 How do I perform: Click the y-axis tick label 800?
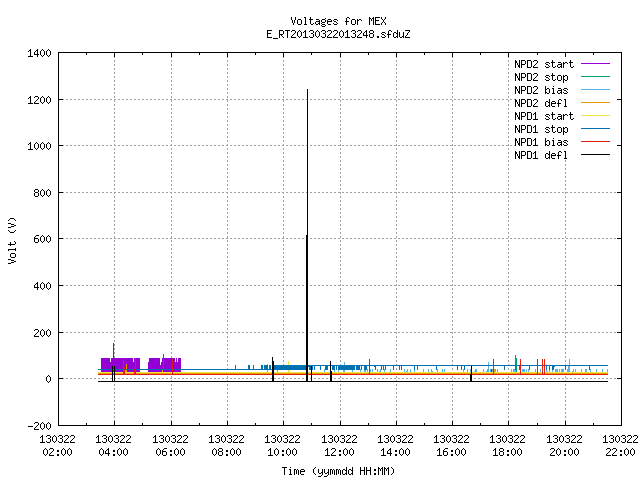[42, 193]
